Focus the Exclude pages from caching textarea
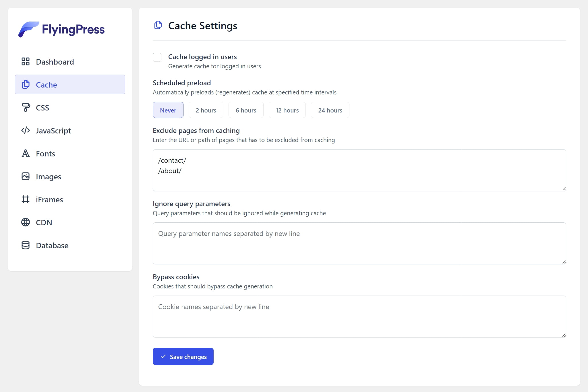Screen dimensions: 588x392 [x=359, y=170]
